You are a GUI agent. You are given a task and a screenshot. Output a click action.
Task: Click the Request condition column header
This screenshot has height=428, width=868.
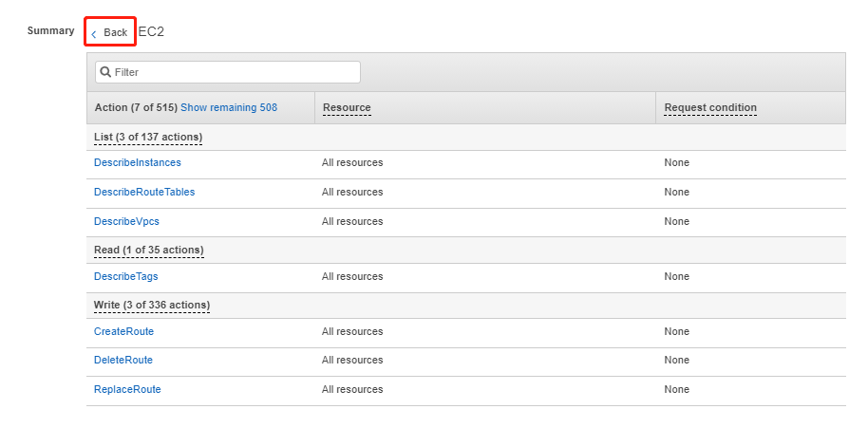tap(710, 108)
